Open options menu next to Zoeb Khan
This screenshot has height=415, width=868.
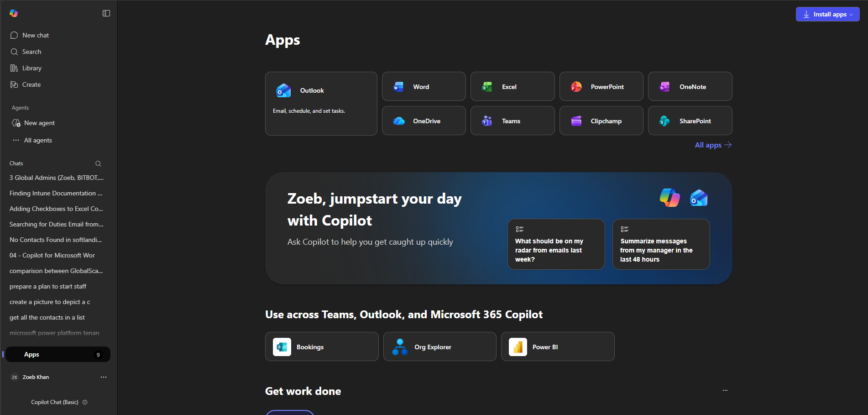click(x=104, y=377)
